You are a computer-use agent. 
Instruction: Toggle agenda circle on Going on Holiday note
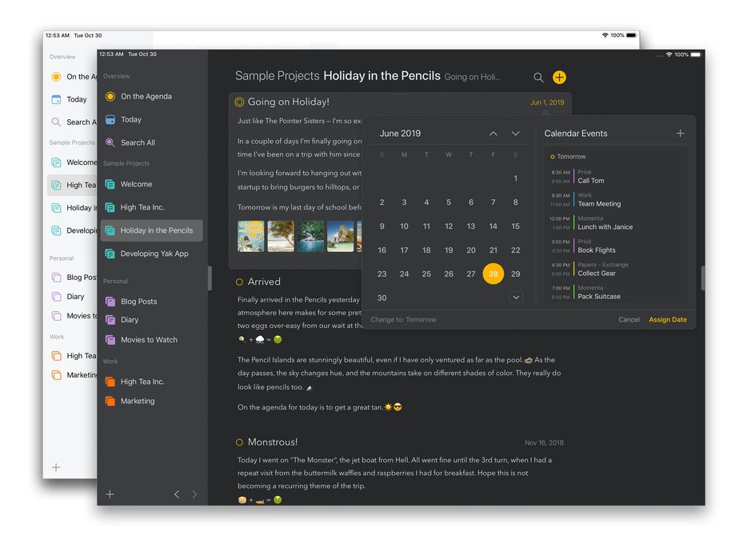239,102
